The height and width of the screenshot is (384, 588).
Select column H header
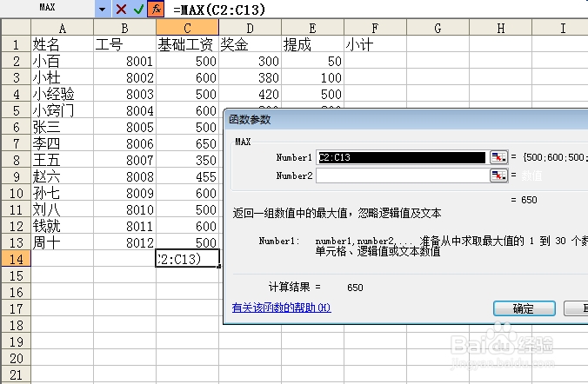pos(501,28)
